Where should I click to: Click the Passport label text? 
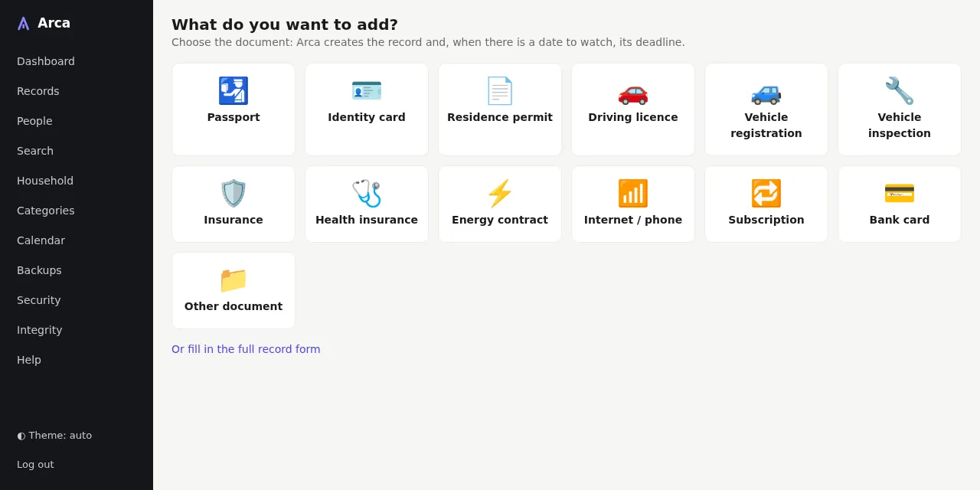pyautogui.click(x=234, y=117)
